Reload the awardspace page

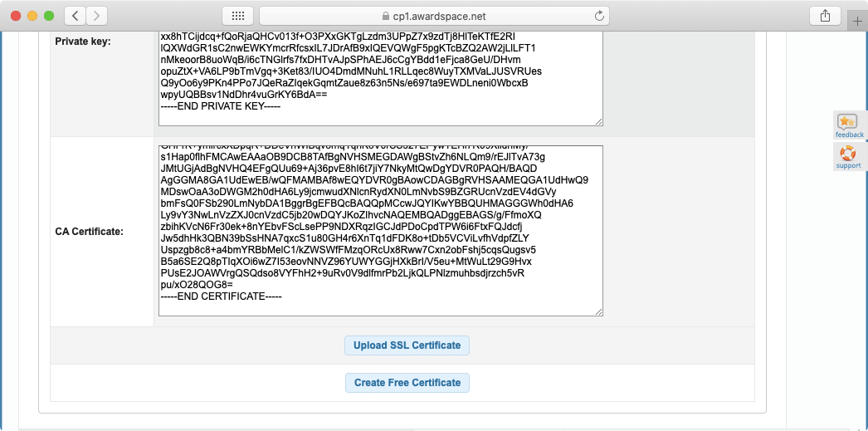(x=598, y=16)
